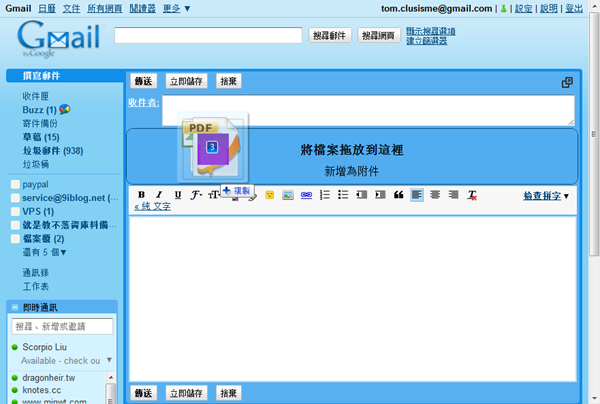Open 寄件備份 sent mail
This screenshot has height=404, width=600.
[40, 123]
